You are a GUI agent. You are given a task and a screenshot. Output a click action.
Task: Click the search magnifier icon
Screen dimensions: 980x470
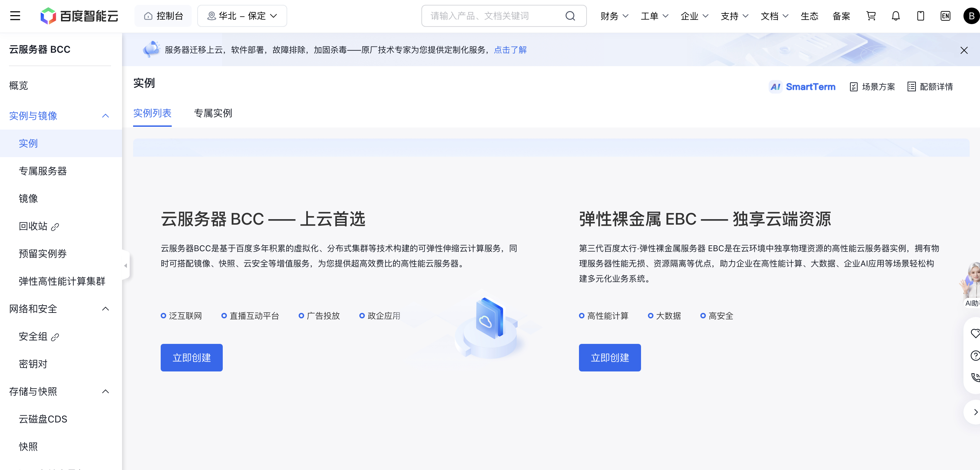click(x=570, y=16)
